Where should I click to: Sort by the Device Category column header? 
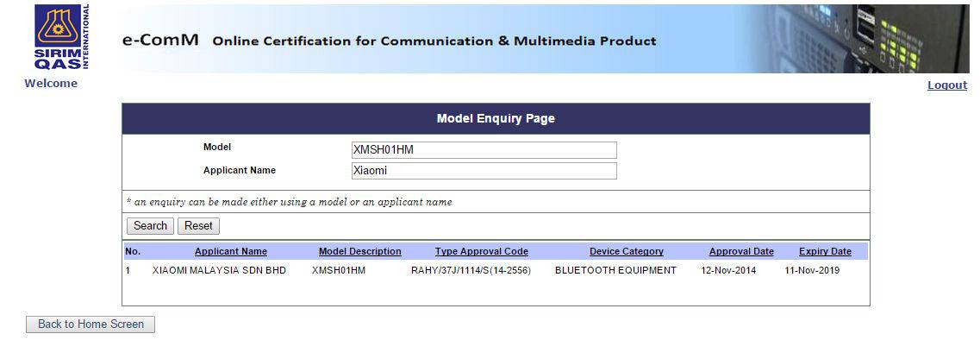tap(626, 252)
